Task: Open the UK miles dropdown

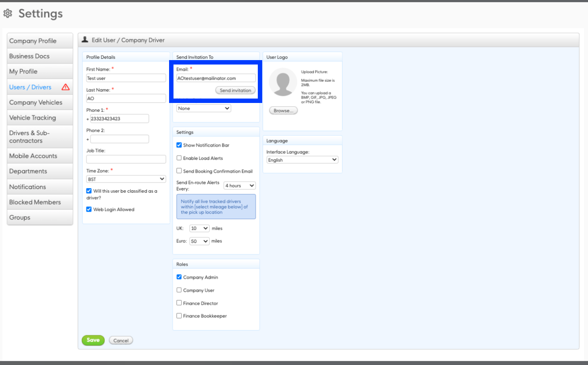Action: [199, 228]
